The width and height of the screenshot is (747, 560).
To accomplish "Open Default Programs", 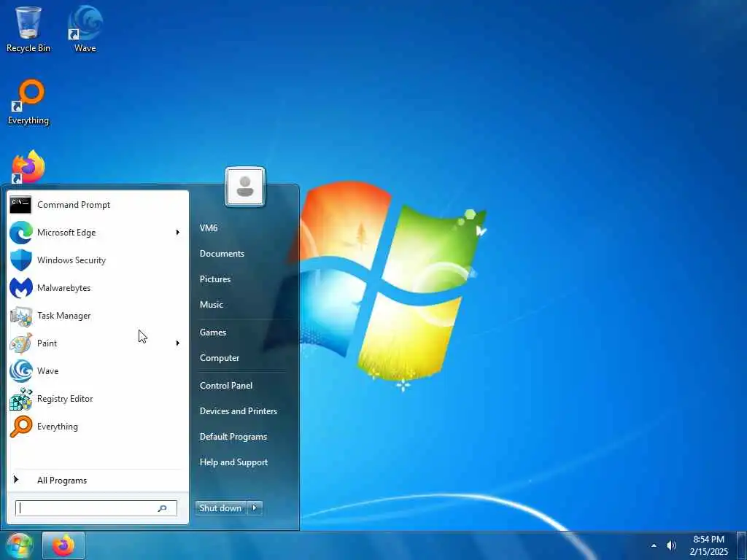I will (x=233, y=437).
